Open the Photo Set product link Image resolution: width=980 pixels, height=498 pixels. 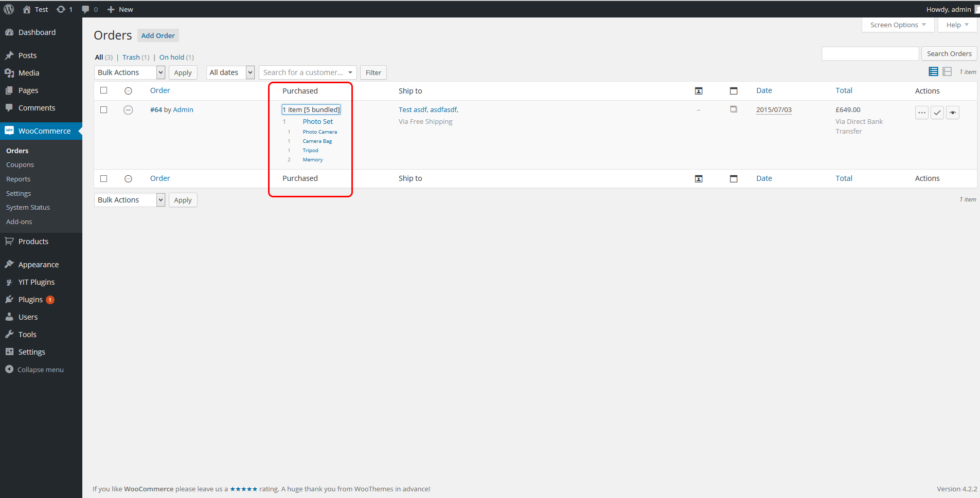coord(317,122)
